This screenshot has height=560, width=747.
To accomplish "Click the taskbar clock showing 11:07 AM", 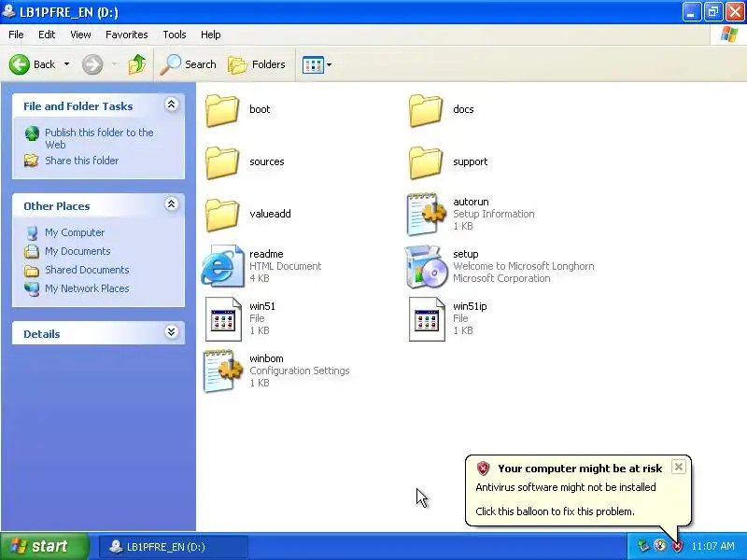I will (x=712, y=546).
